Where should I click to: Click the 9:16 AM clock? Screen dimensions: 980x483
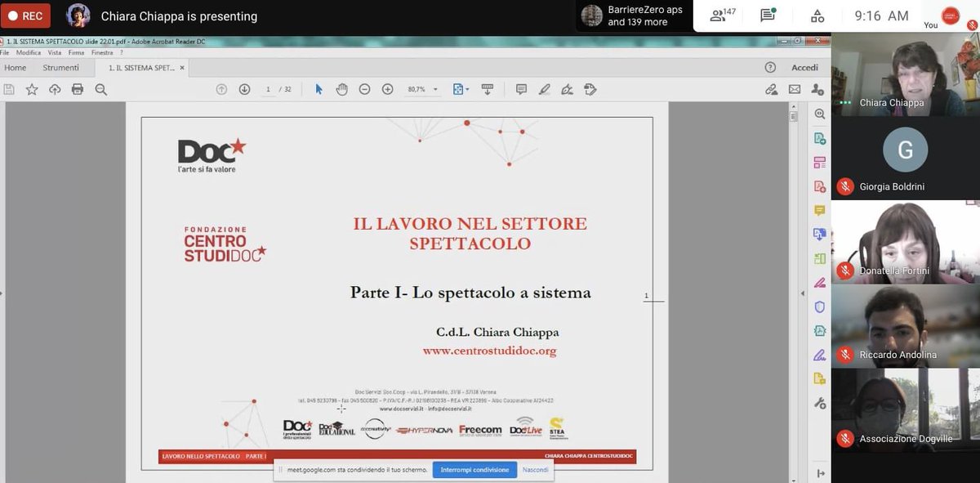881,16
